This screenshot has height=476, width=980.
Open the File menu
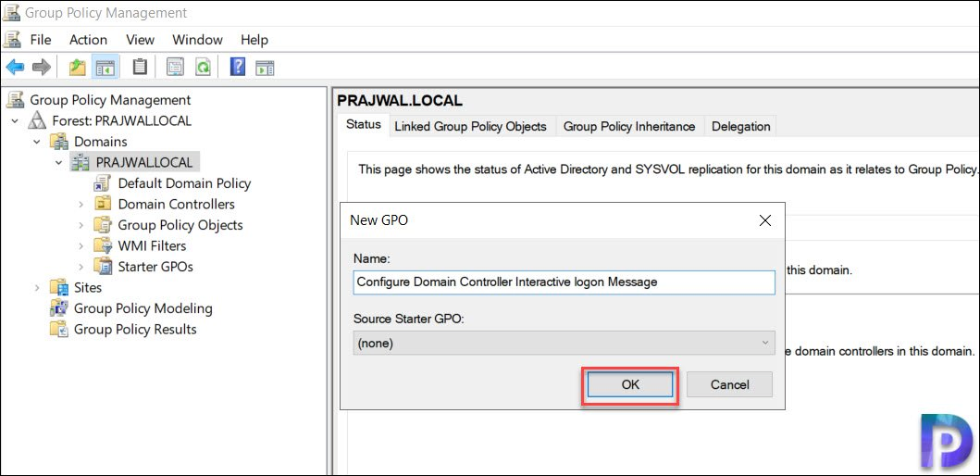pyautogui.click(x=41, y=40)
